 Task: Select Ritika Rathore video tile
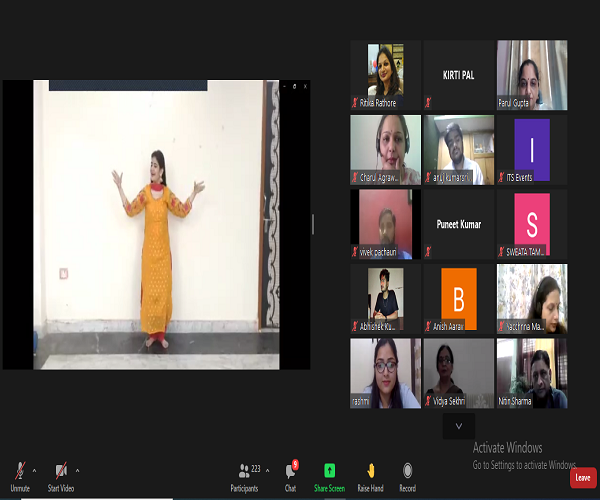pos(385,75)
